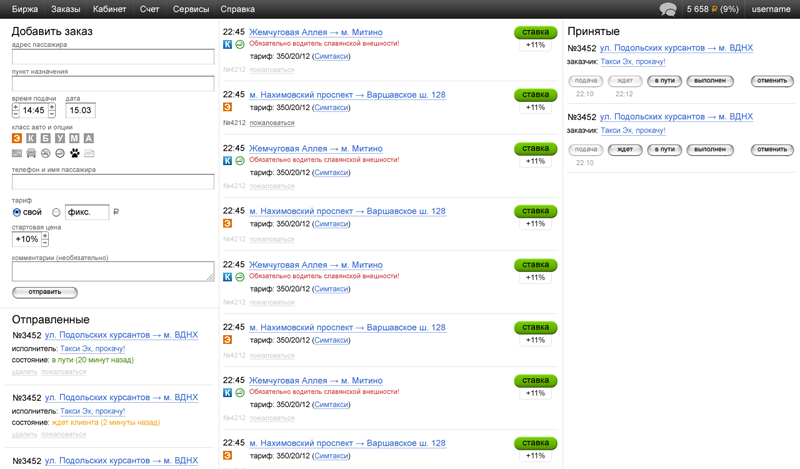The image size is (800, 469).
Task: Click status text 'в пути (20 минут назад)'
Action: tap(93, 360)
